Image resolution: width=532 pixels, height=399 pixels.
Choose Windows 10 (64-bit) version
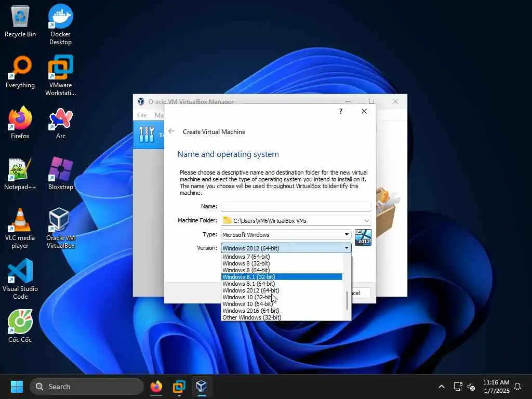(282, 304)
